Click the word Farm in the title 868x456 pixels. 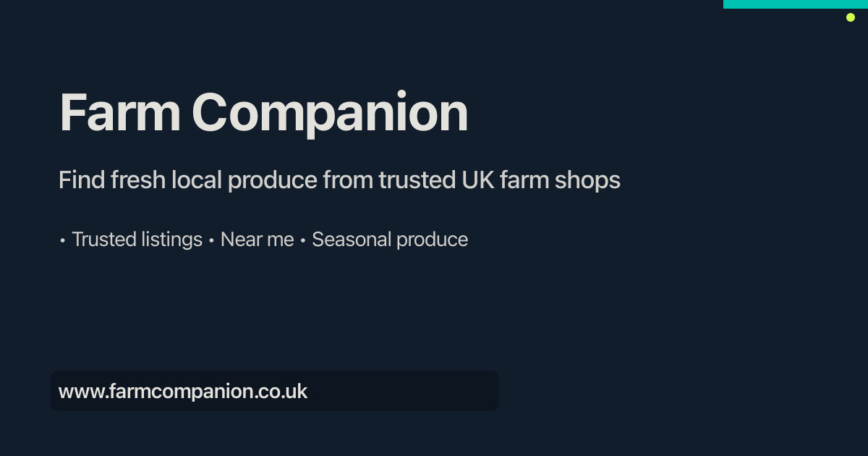[119, 113]
